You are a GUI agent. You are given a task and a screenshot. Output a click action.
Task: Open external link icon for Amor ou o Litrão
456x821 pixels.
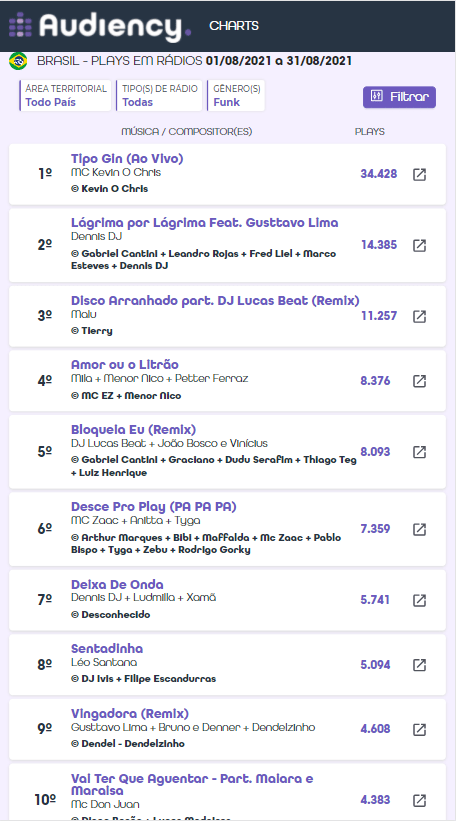[x=419, y=381]
